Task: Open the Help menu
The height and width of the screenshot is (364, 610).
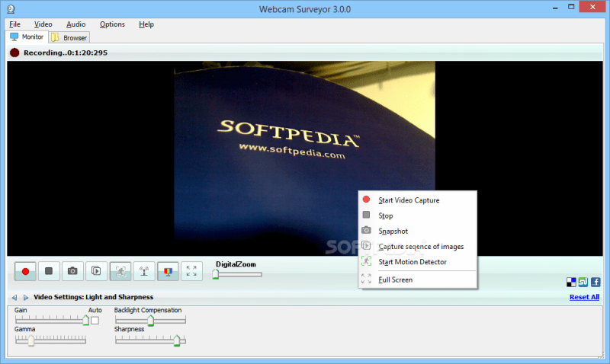Action: 146,24
